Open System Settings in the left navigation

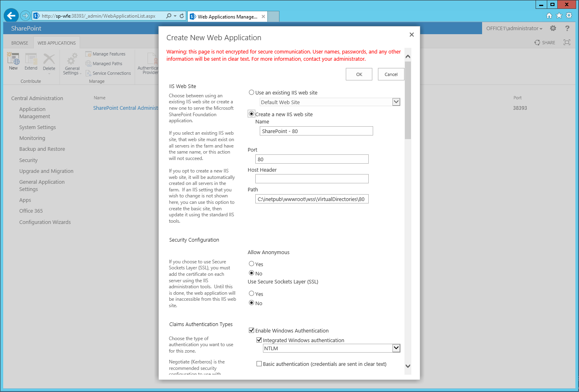[37, 127]
